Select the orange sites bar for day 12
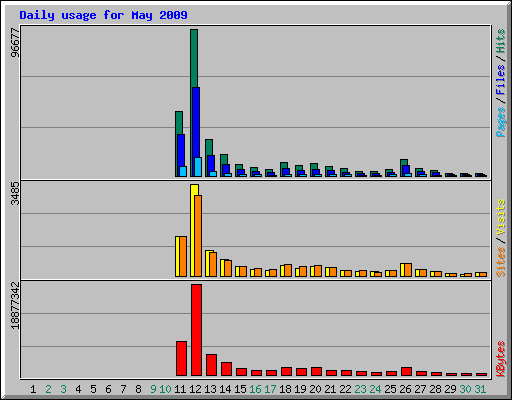This screenshot has height=400, width=512. (x=198, y=236)
